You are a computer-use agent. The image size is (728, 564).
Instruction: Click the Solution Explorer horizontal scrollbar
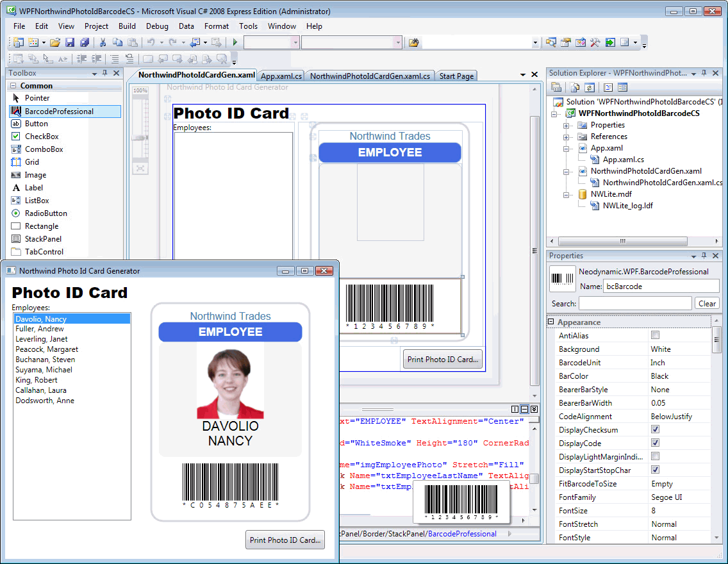[x=623, y=241]
